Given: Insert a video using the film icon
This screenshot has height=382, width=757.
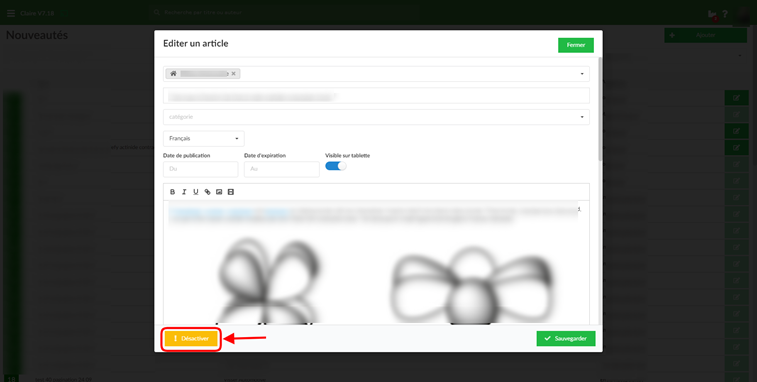Looking at the screenshot, I should [x=231, y=192].
